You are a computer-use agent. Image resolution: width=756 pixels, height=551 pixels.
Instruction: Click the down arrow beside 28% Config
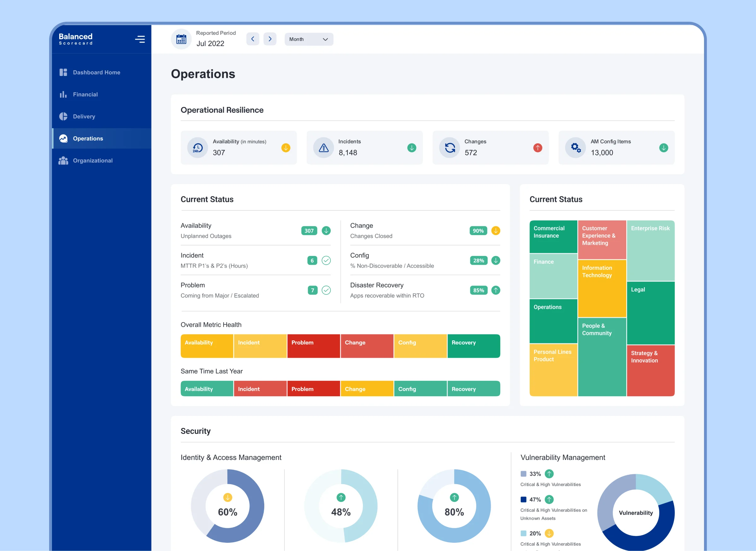tap(496, 260)
